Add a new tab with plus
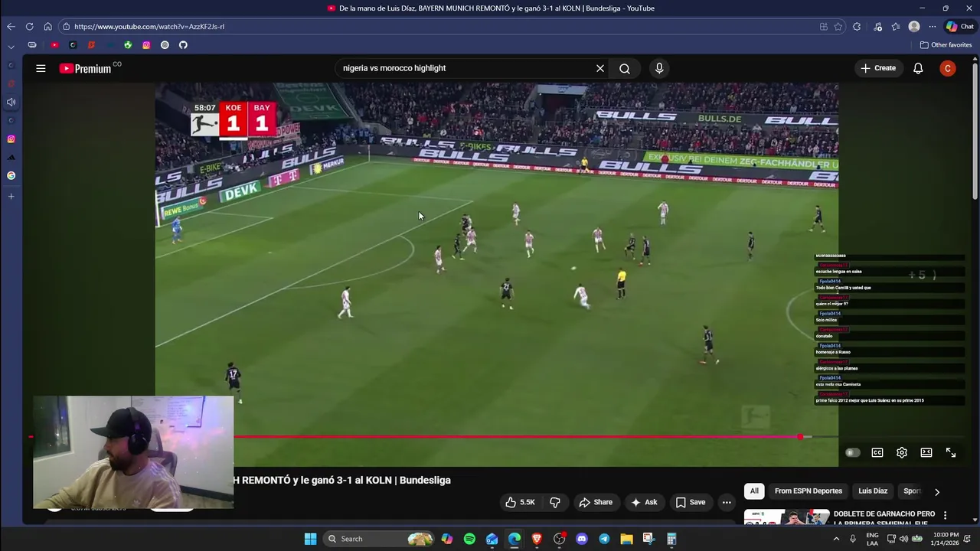 pos(11,197)
